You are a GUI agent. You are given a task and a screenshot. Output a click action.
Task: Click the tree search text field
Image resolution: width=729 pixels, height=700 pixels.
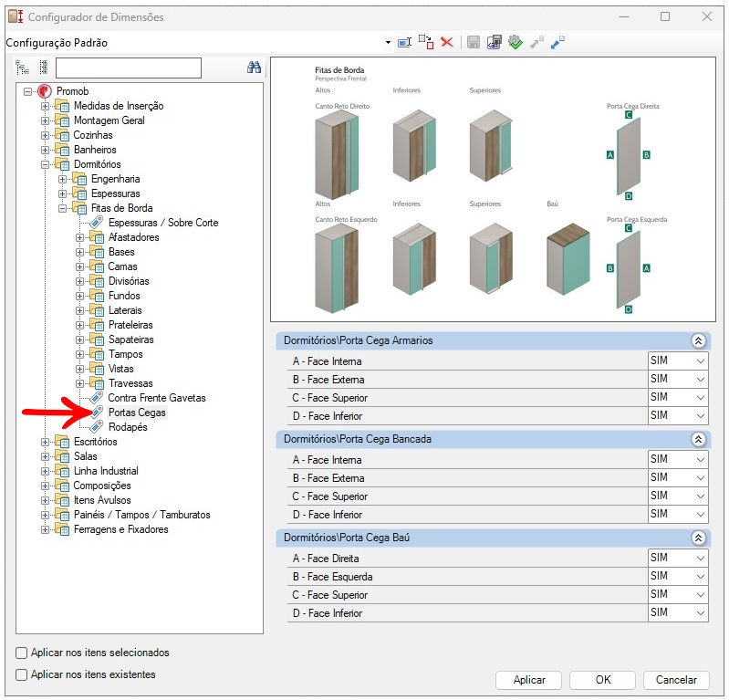[x=128, y=68]
